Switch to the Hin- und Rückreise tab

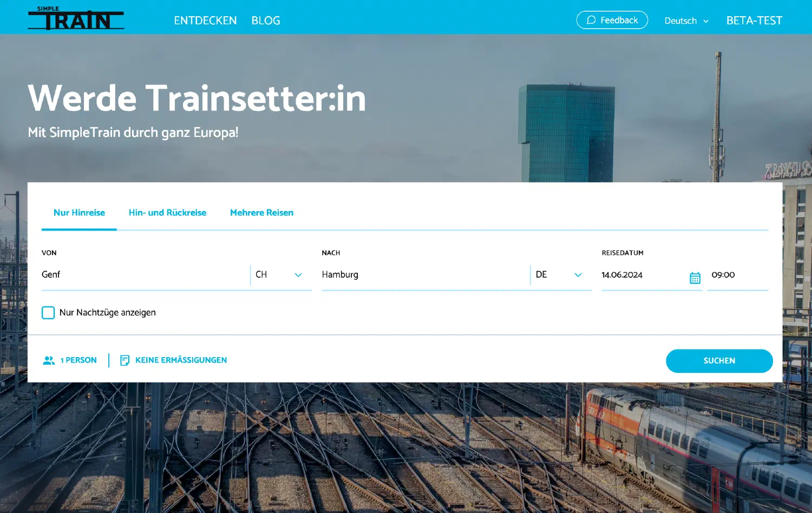tap(167, 213)
